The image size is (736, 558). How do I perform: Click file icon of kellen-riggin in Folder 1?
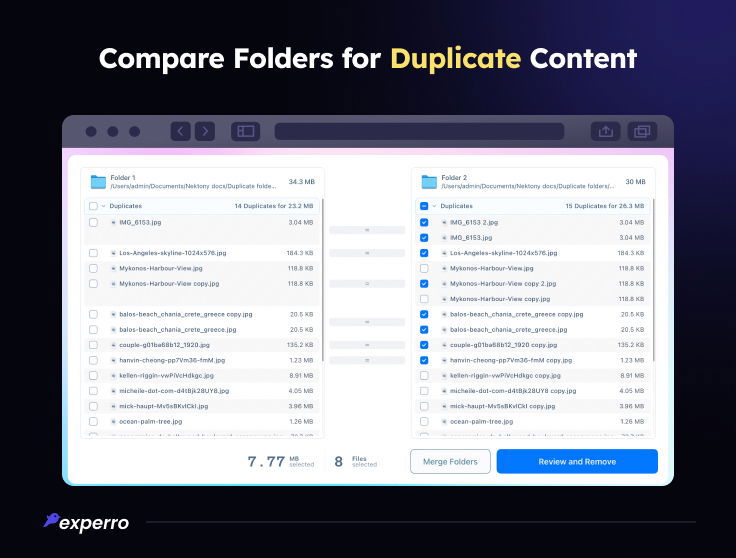(113, 375)
